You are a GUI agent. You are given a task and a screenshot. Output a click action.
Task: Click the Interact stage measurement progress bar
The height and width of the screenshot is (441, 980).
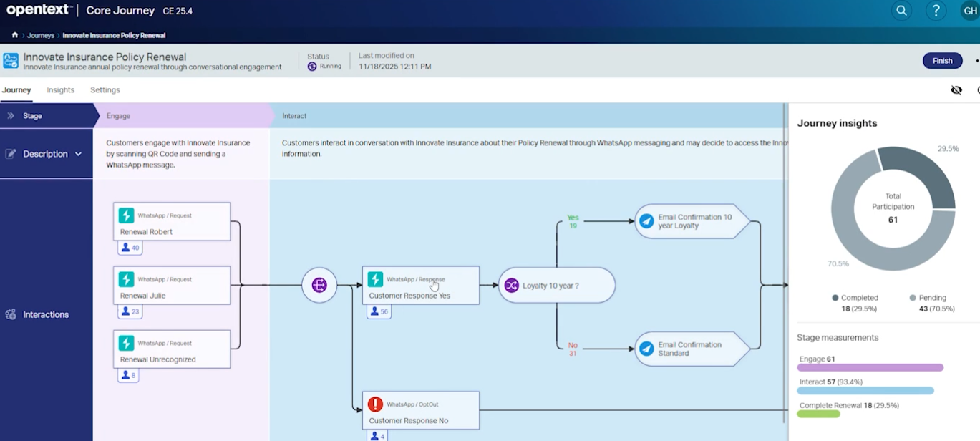point(865,391)
